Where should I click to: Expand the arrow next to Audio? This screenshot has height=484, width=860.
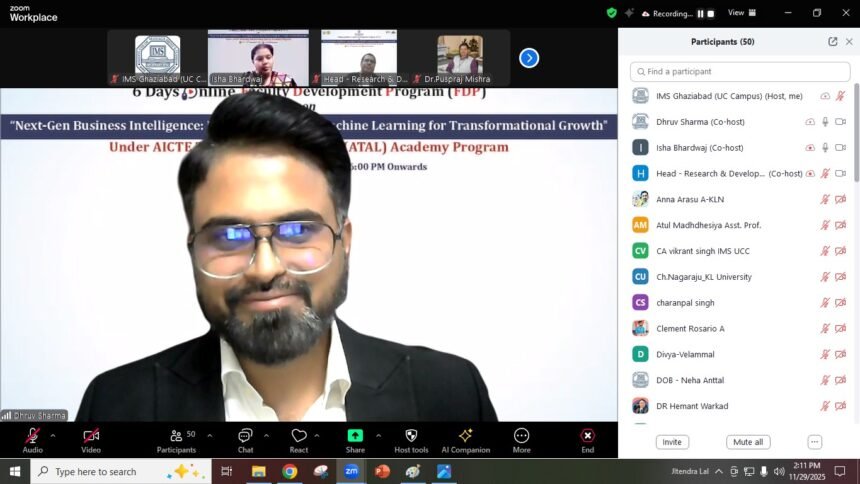pos(53,435)
